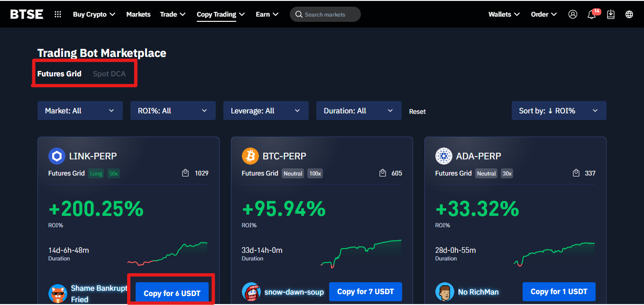Click the BTC-PERP Bitcoin coin icon
The height and width of the screenshot is (305, 644).
point(250,156)
